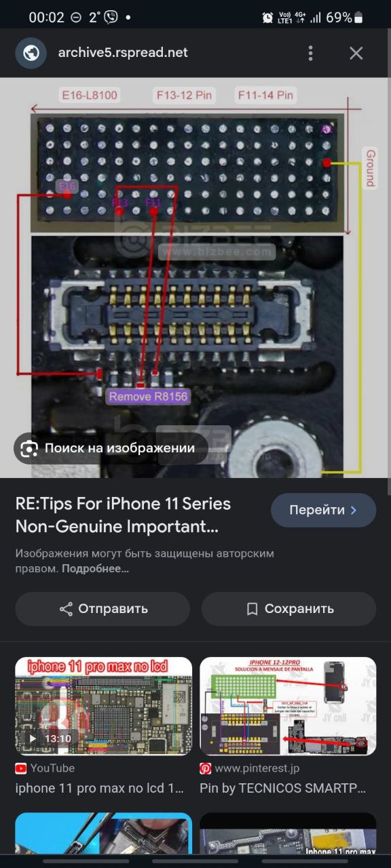
Task: Tap the image search lens icon
Action: [29, 448]
